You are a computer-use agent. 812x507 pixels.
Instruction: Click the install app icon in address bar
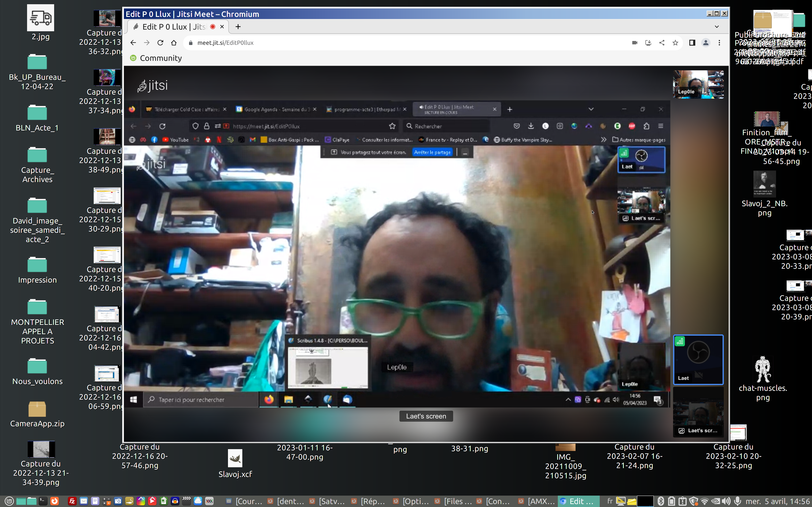(648, 43)
